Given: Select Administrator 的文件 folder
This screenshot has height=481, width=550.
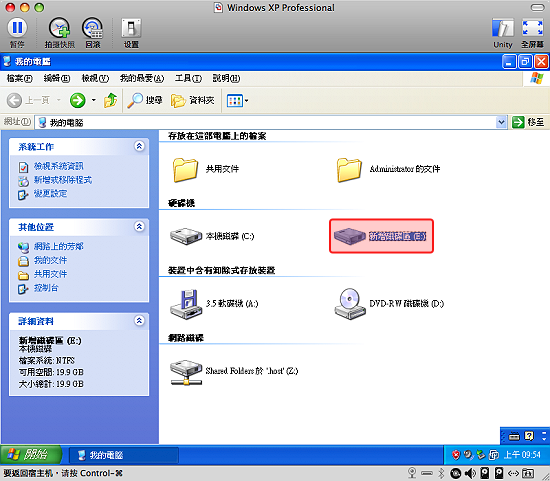Looking at the screenshot, I should 388,169.
